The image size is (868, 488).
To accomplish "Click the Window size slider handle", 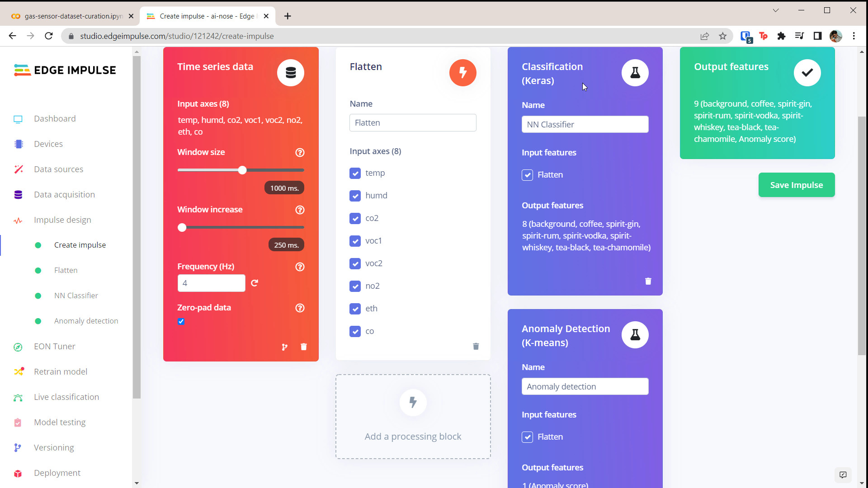I will (x=242, y=170).
